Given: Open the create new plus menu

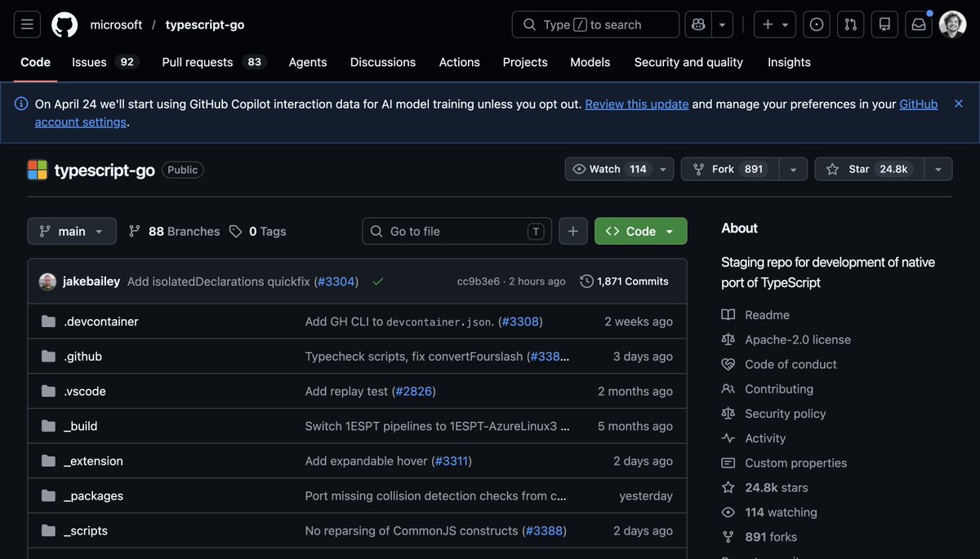Looking at the screenshot, I should click(x=775, y=24).
